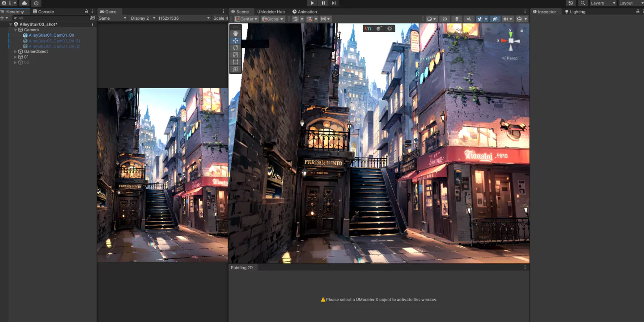
Task: Open Hierarchy panel options menu
Action: coord(93,12)
